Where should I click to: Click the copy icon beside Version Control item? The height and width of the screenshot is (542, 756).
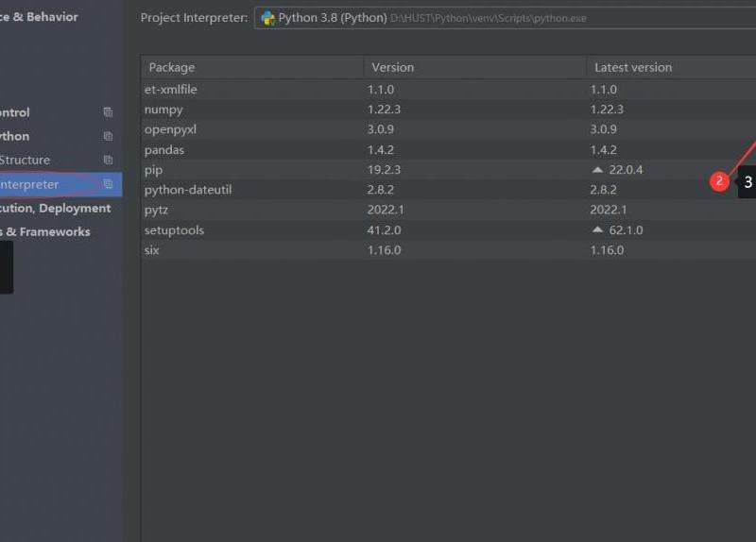click(108, 112)
